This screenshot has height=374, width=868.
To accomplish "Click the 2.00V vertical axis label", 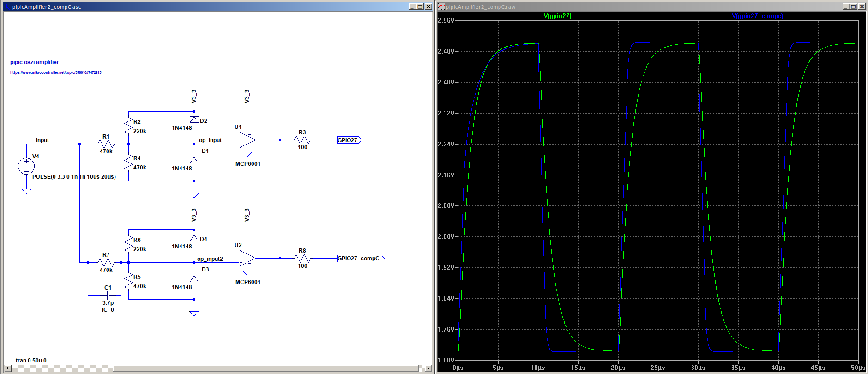I will point(446,236).
